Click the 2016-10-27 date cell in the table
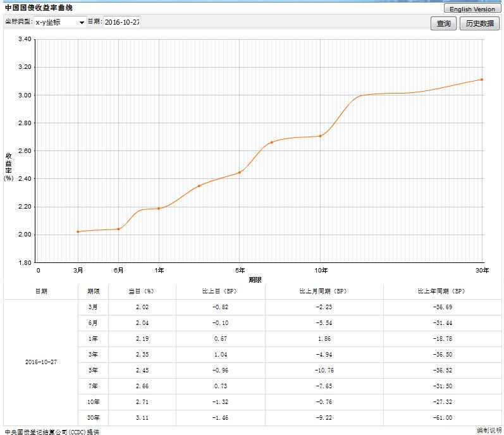This screenshot has height=435, width=504. point(40,362)
